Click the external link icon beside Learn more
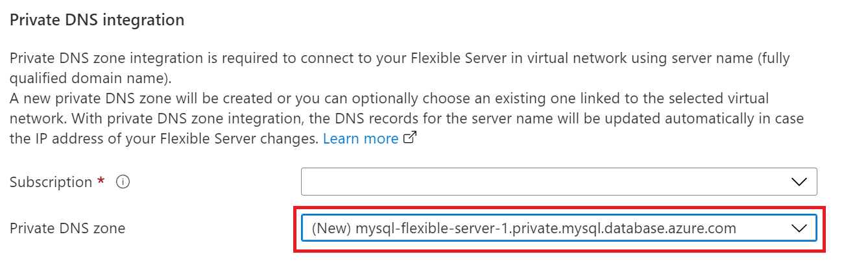 tap(409, 138)
